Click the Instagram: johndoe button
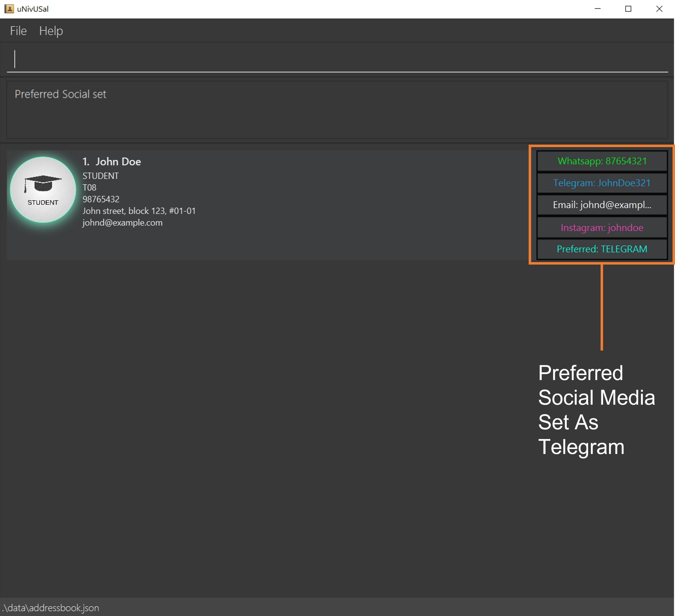675x616 pixels. point(602,228)
